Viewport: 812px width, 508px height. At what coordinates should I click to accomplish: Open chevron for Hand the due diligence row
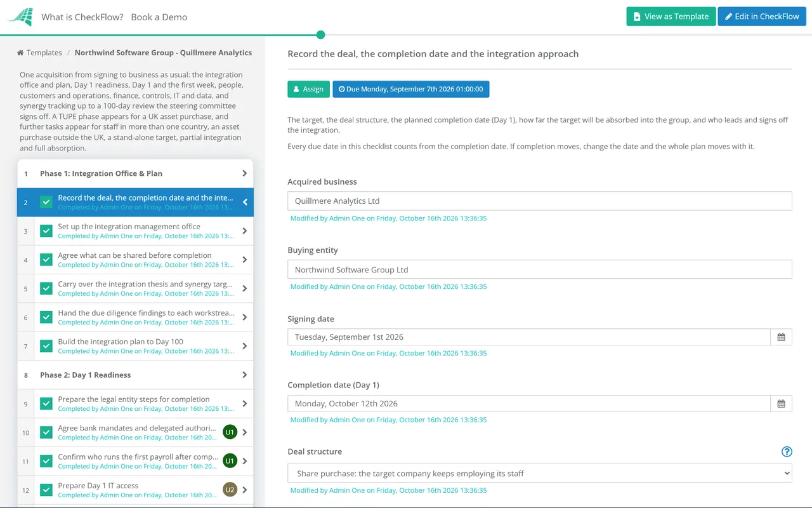click(245, 317)
